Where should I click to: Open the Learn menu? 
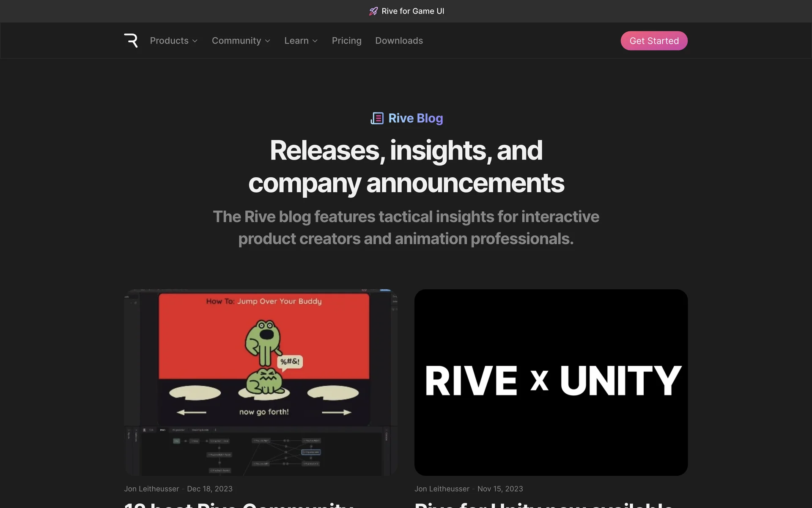296,41
